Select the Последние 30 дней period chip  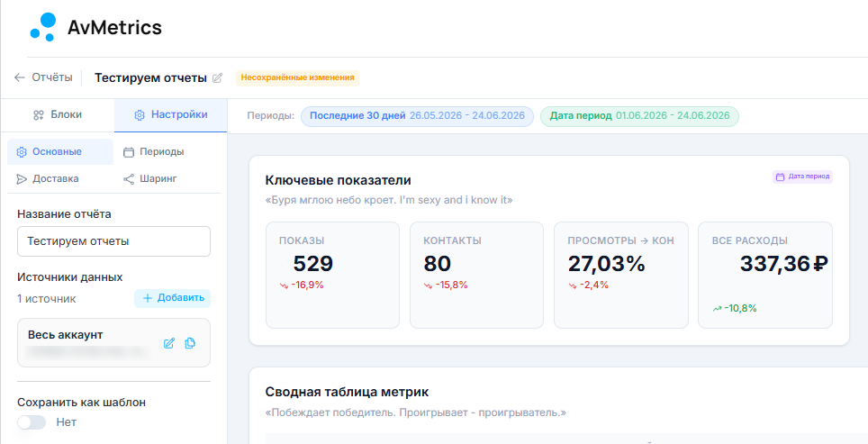(x=417, y=116)
